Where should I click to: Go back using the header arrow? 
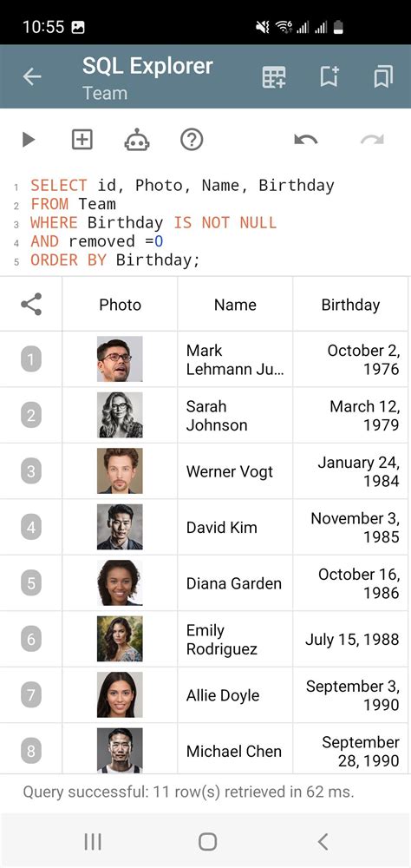click(x=31, y=77)
